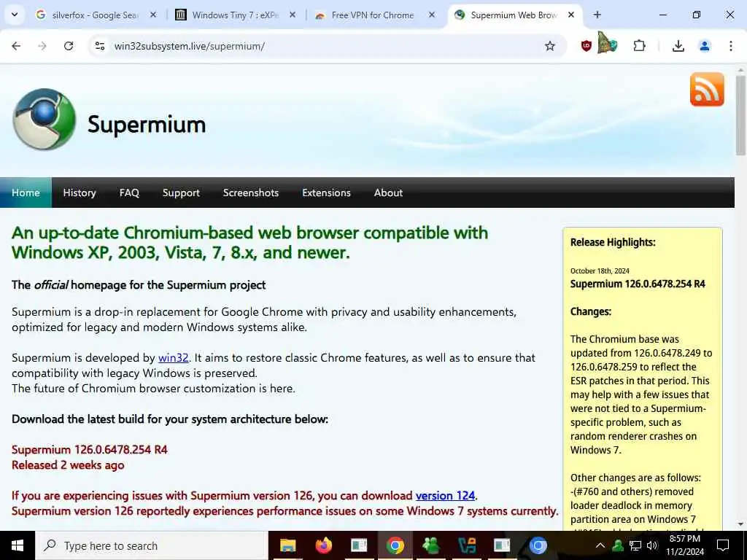
Task: Click the page vertical scrollbar thumb
Action: [740, 114]
